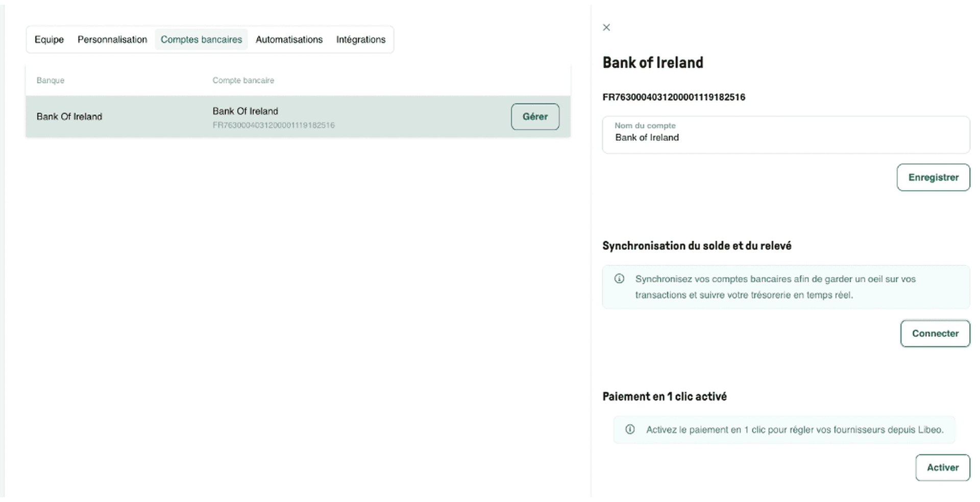
Task: Select the Comptes bancaires tab
Action: coord(201,39)
